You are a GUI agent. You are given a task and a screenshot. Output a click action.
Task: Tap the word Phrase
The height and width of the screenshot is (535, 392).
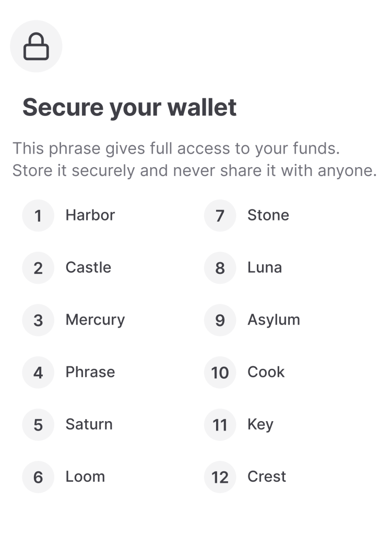pos(90,372)
